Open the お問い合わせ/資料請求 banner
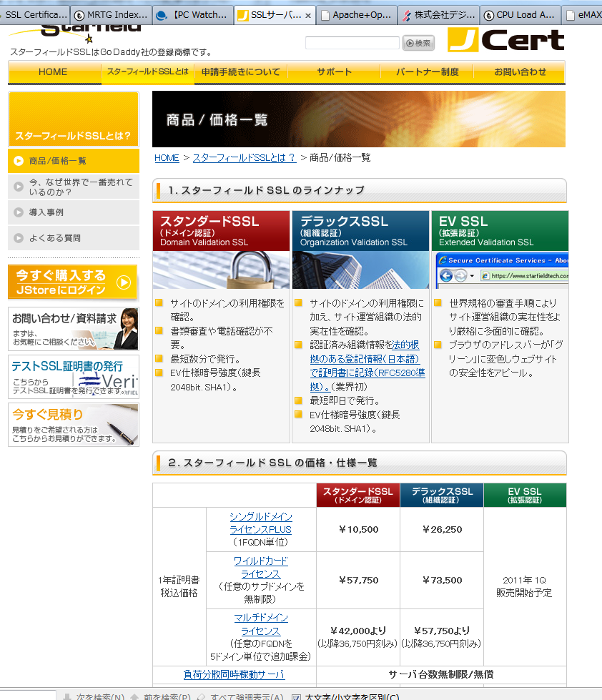602x700 pixels. pyautogui.click(x=73, y=329)
